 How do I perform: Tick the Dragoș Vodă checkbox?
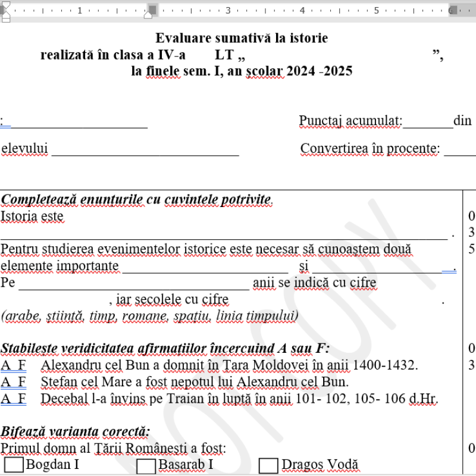point(268,466)
